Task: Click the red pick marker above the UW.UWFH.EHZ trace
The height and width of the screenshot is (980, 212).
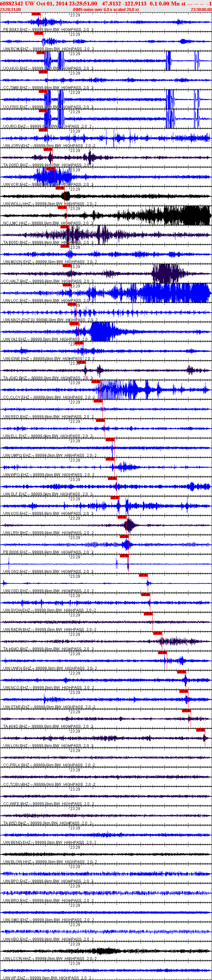Action: [x=163, y=653]
